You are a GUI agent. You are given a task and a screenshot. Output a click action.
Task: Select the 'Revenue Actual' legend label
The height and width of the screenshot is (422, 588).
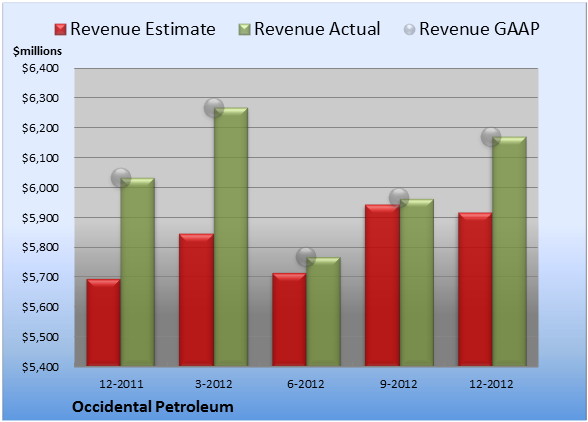coord(317,29)
